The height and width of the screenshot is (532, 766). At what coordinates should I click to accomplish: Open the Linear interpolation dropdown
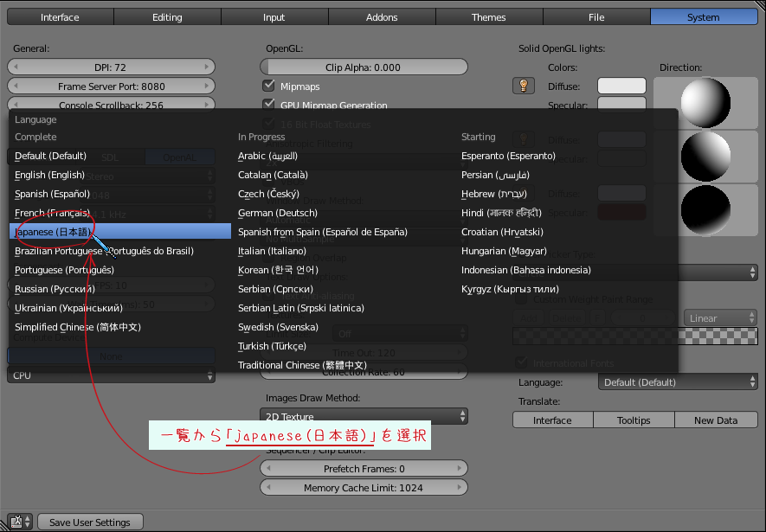[x=720, y=318]
